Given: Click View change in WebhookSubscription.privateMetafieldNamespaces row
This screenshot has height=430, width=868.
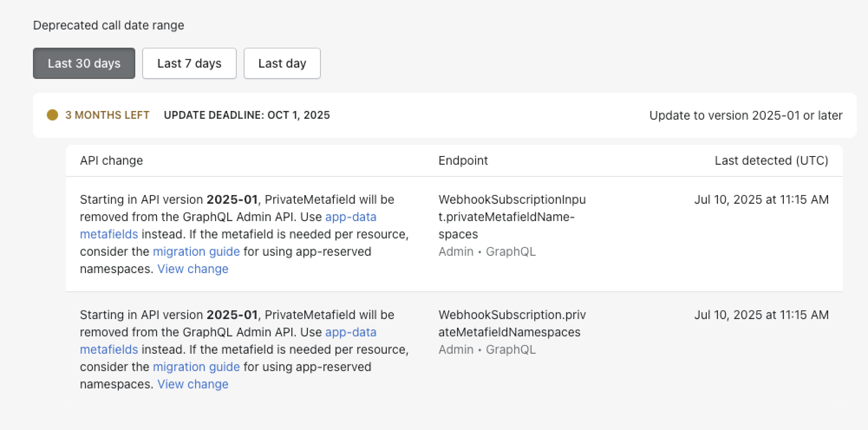Looking at the screenshot, I should [193, 384].
